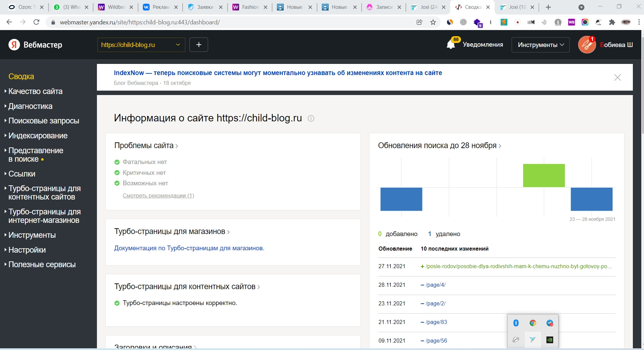Click the /page/83 removed page link
Viewport: 644px width, 350px height.
coord(436,322)
